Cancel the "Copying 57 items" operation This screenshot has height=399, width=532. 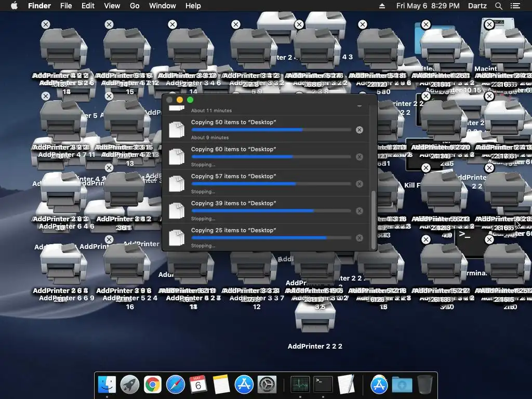coord(360,184)
